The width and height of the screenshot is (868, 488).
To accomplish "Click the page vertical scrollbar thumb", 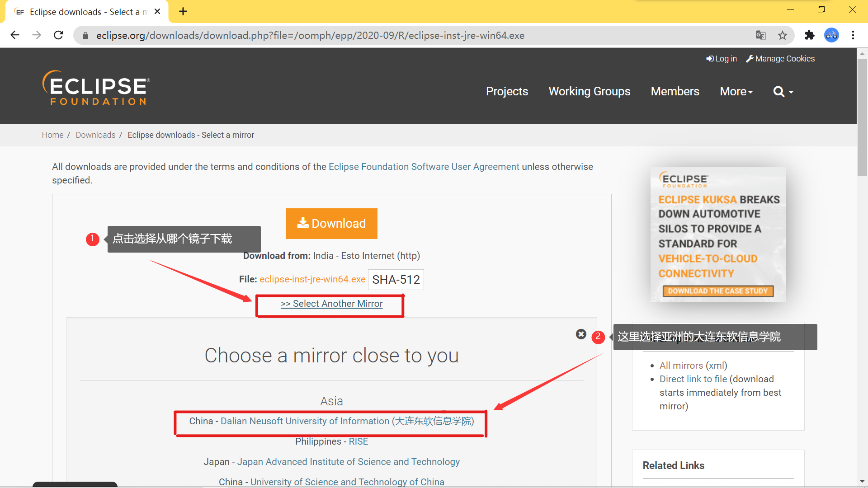I will pyautogui.click(x=862, y=117).
